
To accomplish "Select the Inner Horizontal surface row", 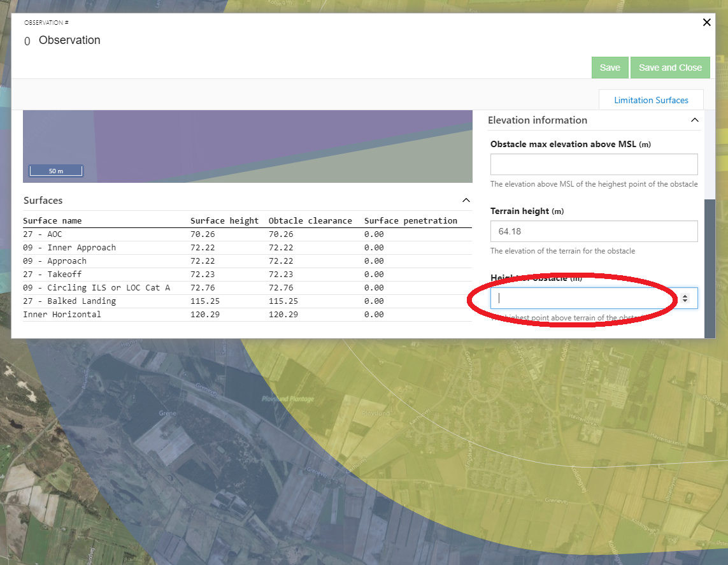I will point(248,315).
